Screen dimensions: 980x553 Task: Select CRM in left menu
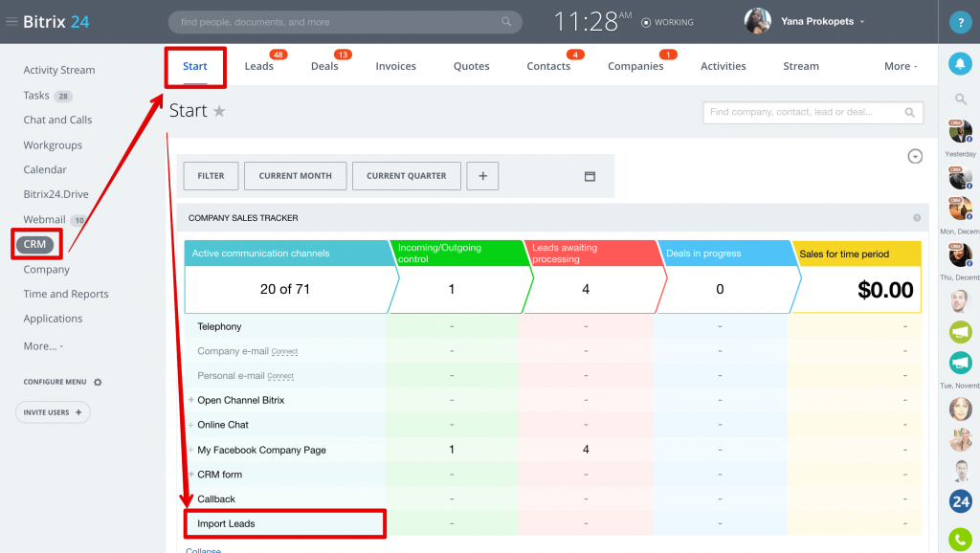click(x=35, y=244)
